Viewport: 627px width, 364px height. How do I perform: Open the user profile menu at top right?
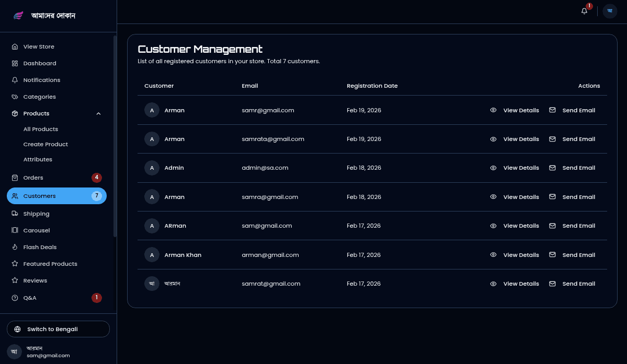[610, 10]
